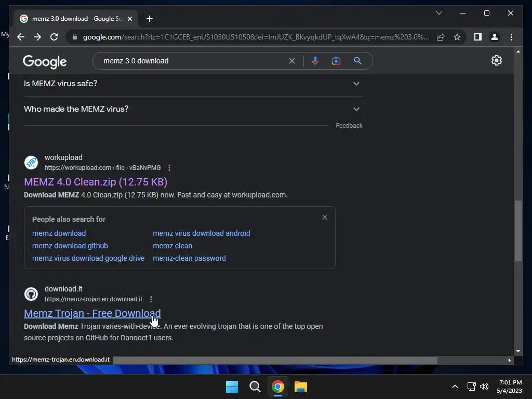
Task: Bookmark this page with the star icon
Action: 457,37
